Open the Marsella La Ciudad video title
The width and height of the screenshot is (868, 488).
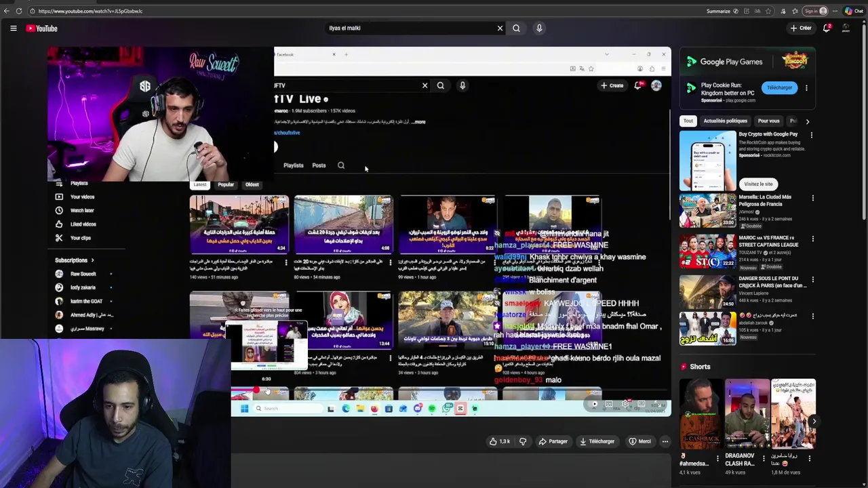click(x=765, y=201)
